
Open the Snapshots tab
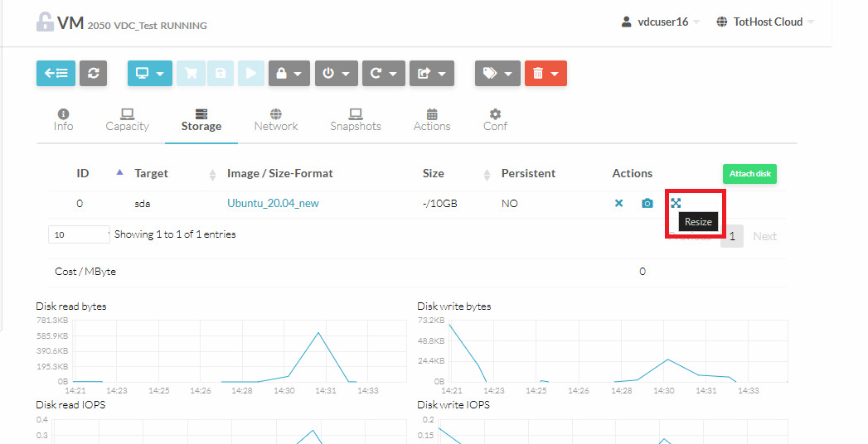click(356, 120)
